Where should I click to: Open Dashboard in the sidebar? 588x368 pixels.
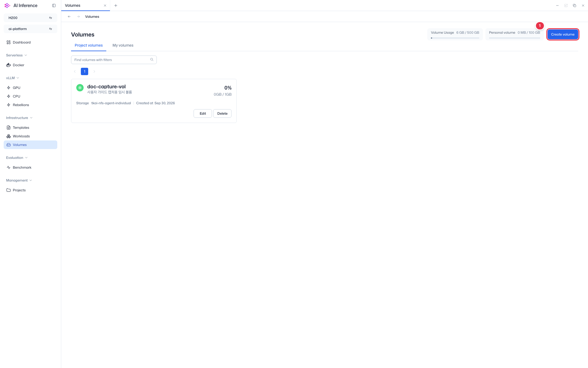pos(30,42)
